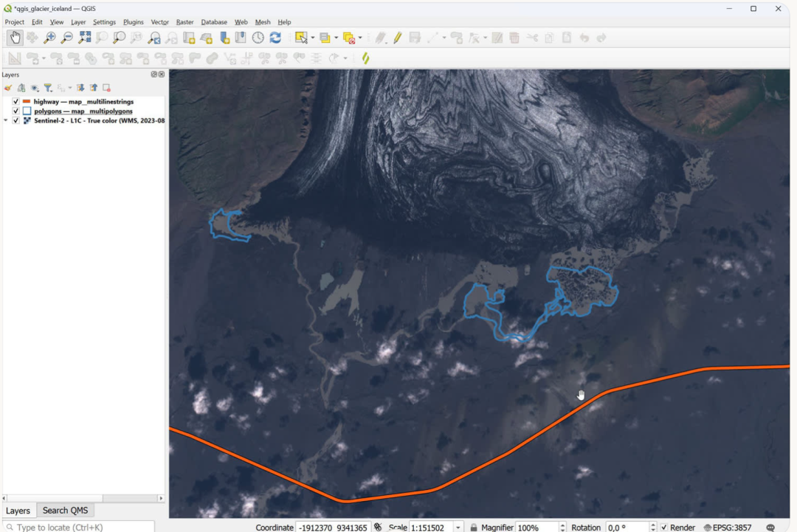Click the Filter Legend funnel icon
This screenshot has width=797, height=532.
pyautogui.click(x=48, y=88)
